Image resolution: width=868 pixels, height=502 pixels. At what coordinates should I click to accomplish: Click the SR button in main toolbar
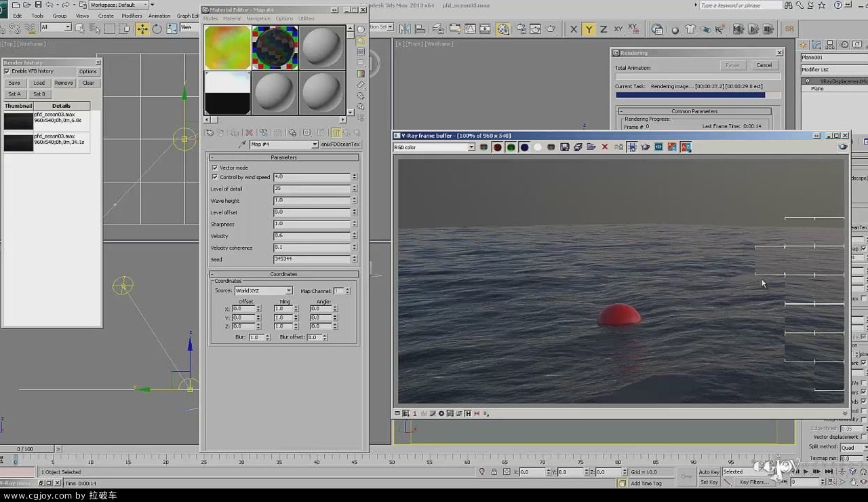[789, 29]
